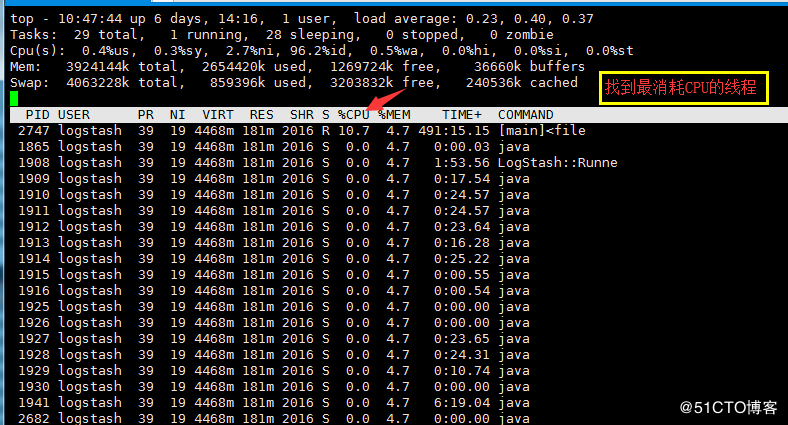Viewport: 788px width, 425px height.
Task: Click the 3924144k total memory value
Action: [x=97, y=67]
